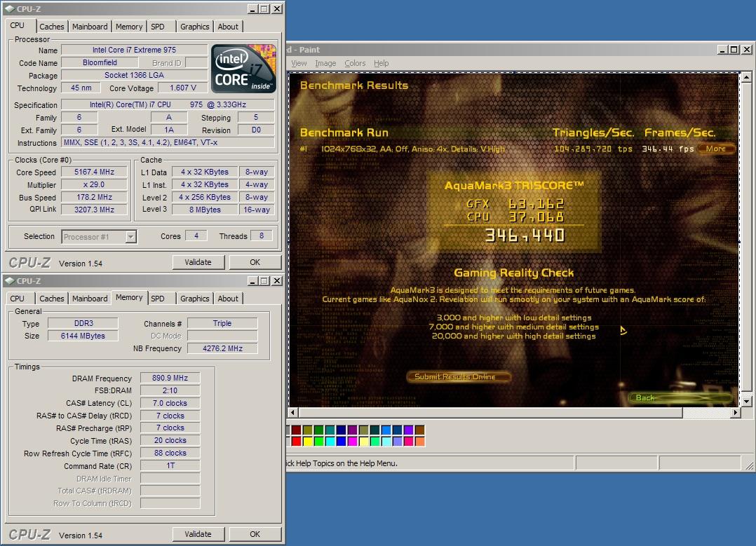Viewport: 756px width, 546px height.
Task: Click the Level 3 cache value '8 MBytes'
Action: [x=205, y=210]
